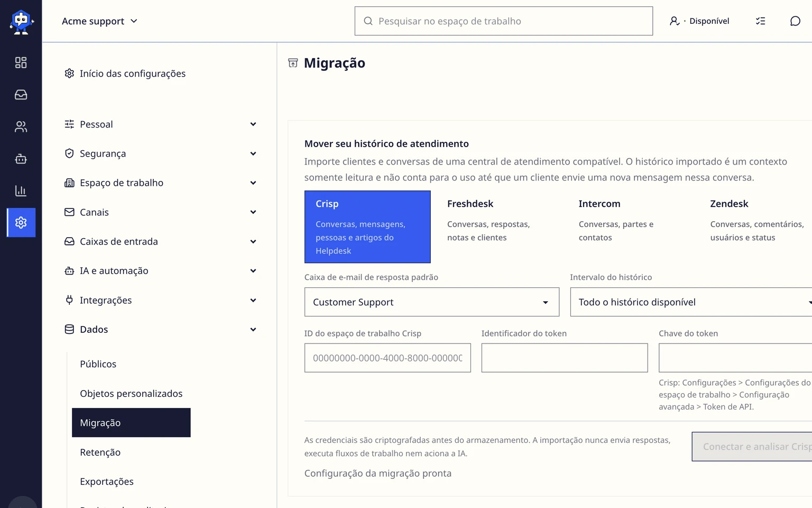
Task: Collapse the Dados settings section
Action: pos(161,329)
